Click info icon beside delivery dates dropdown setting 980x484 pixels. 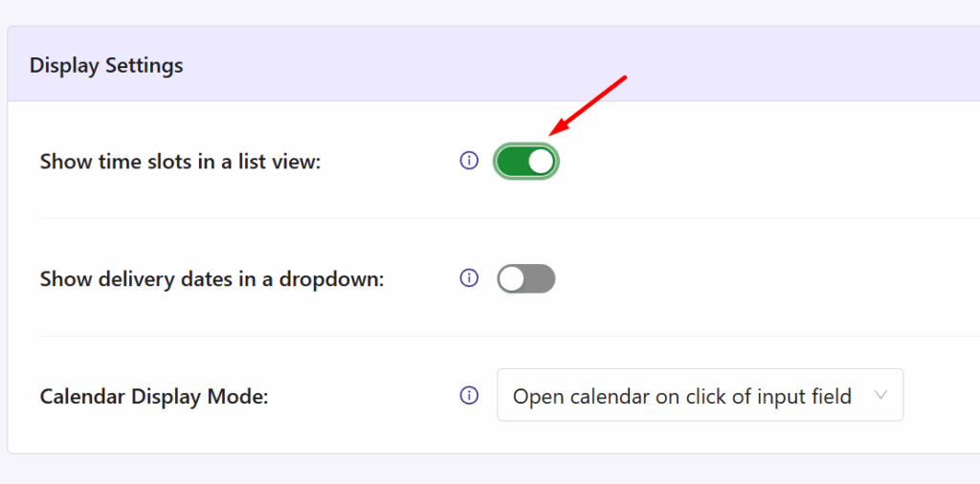coord(469,278)
